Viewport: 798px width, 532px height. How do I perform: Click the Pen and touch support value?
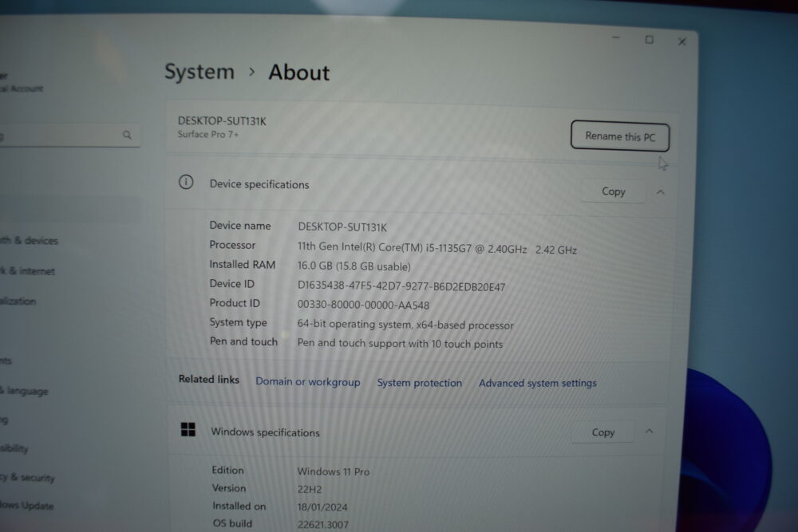coord(400,343)
